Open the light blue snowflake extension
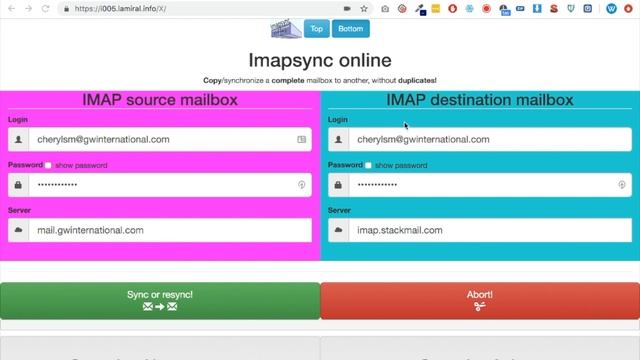 (469, 9)
